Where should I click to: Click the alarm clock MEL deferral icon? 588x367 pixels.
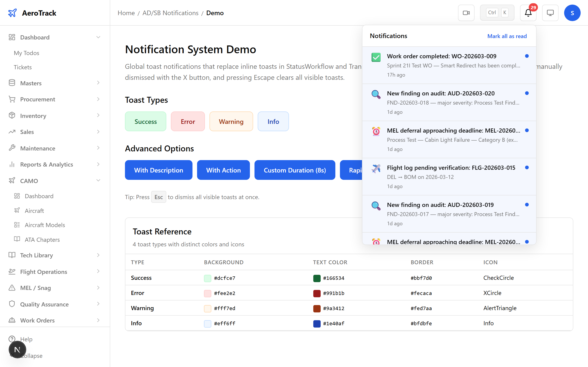click(x=376, y=132)
